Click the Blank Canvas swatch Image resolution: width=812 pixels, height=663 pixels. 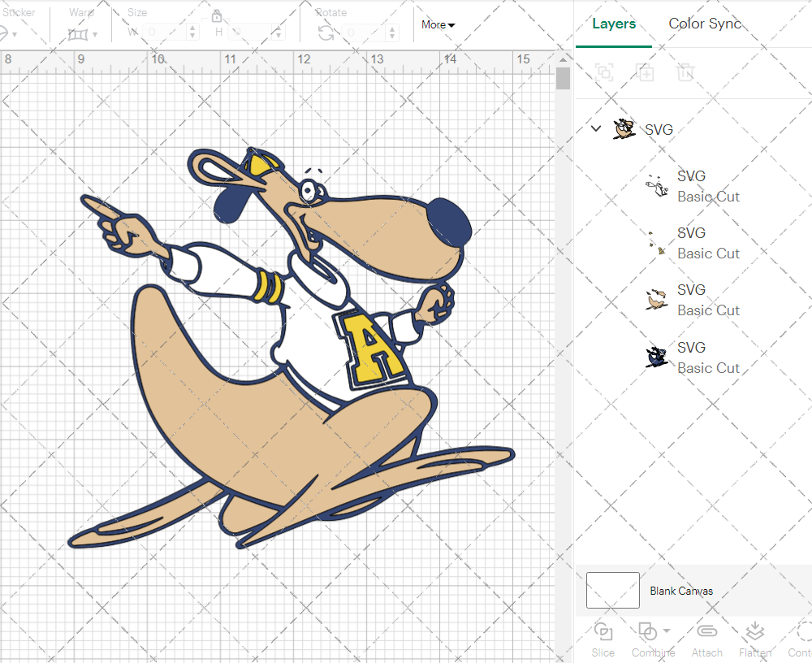click(x=612, y=590)
